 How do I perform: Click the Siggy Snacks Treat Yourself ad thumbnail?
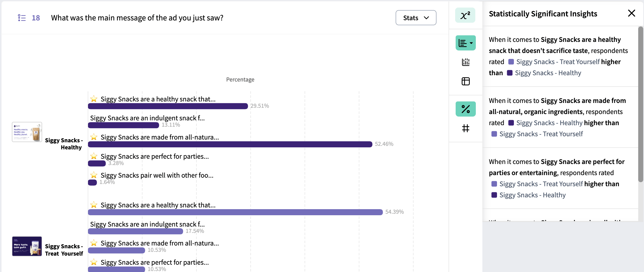(x=27, y=246)
